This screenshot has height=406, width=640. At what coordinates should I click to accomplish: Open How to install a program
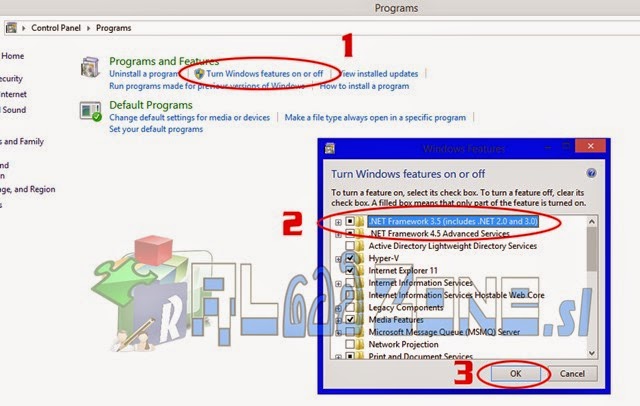[364, 86]
